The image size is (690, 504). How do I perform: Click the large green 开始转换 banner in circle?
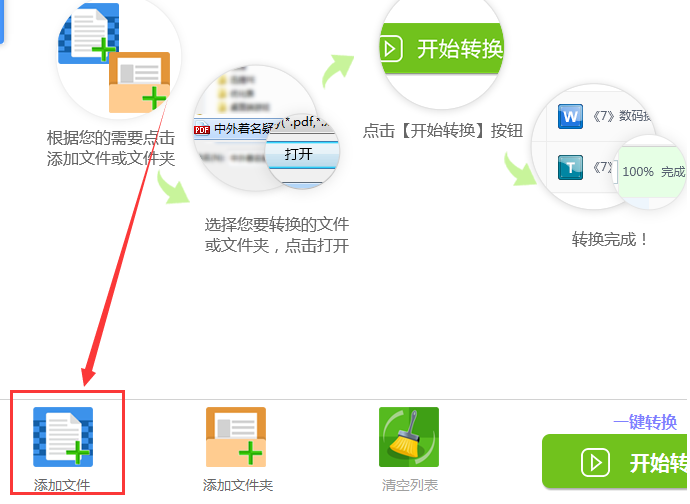click(x=442, y=48)
